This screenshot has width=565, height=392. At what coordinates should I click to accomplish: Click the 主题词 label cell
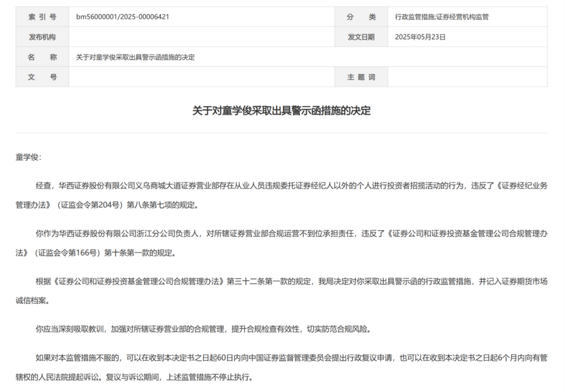coord(361,77)
